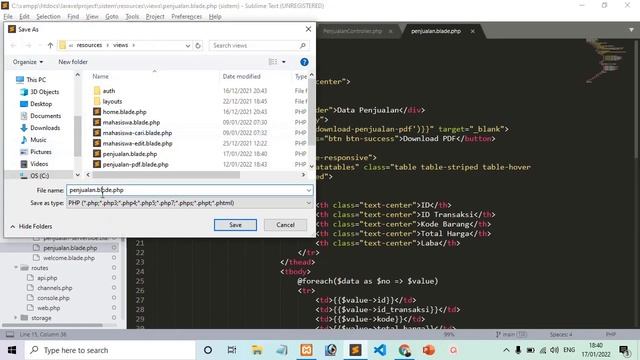Open the Selection menu in Sublime Text
The image size is (640, 360).
click(48, 16)
